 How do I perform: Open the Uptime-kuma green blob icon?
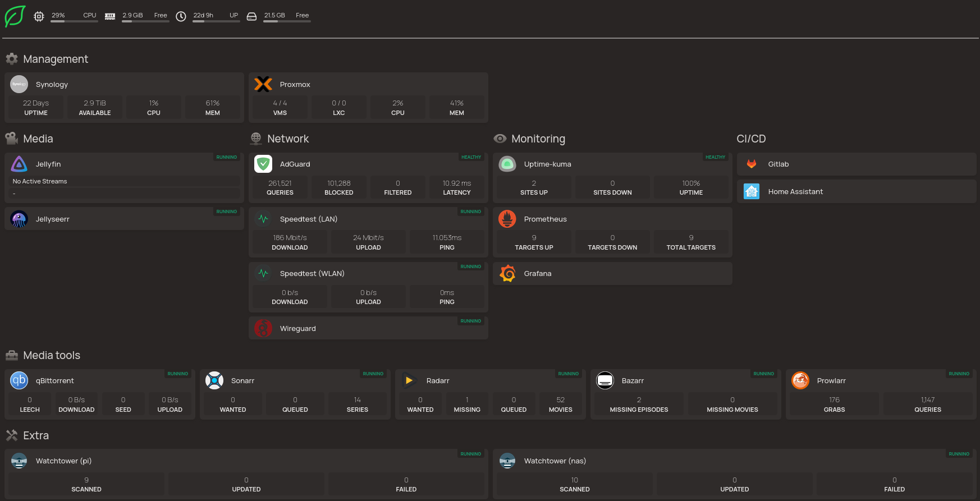click(507, 164)
